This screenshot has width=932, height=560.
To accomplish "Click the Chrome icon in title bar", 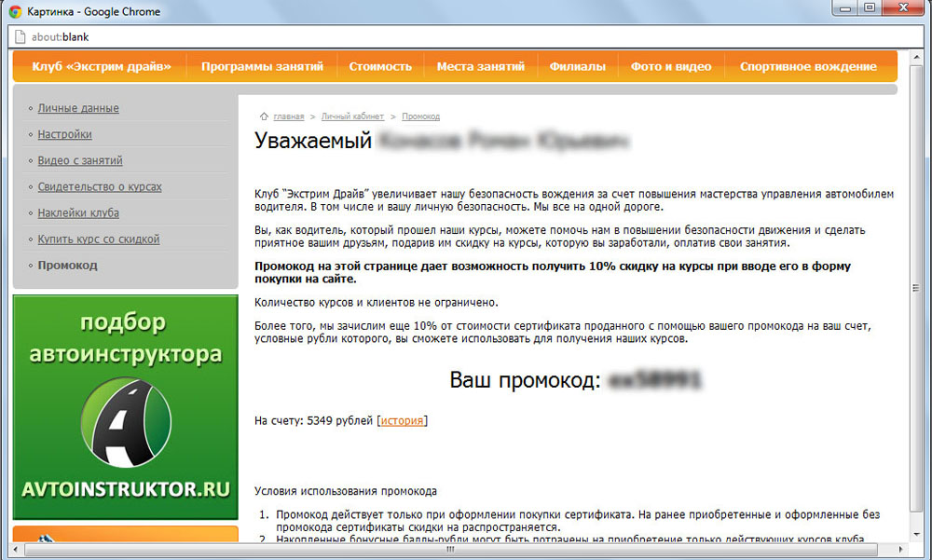I will pos(15,11).
